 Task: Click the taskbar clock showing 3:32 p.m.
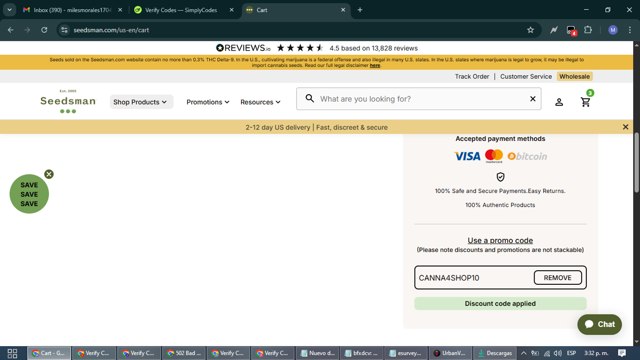click(x=596, y=353)
